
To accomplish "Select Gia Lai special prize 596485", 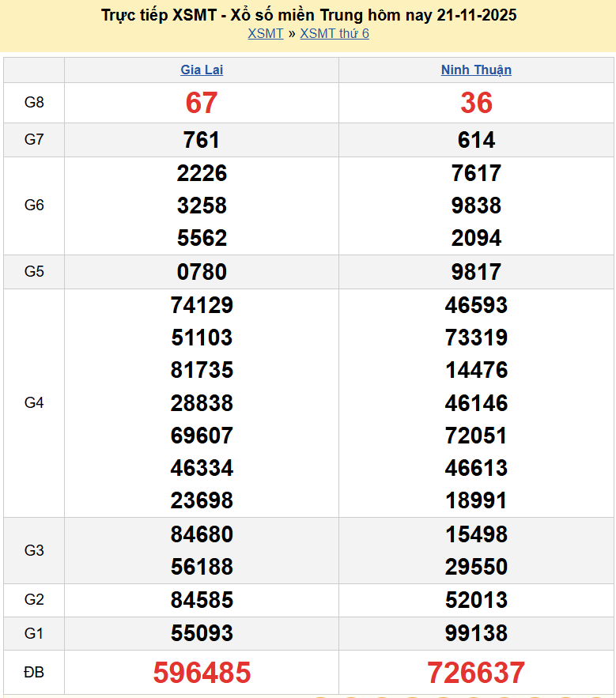I will (202, 673).
